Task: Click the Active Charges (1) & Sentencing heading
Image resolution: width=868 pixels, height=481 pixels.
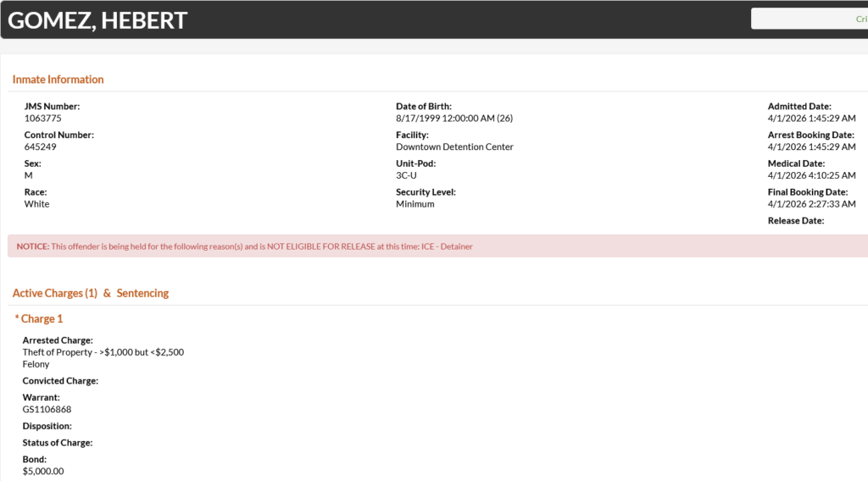Action: 91,293
